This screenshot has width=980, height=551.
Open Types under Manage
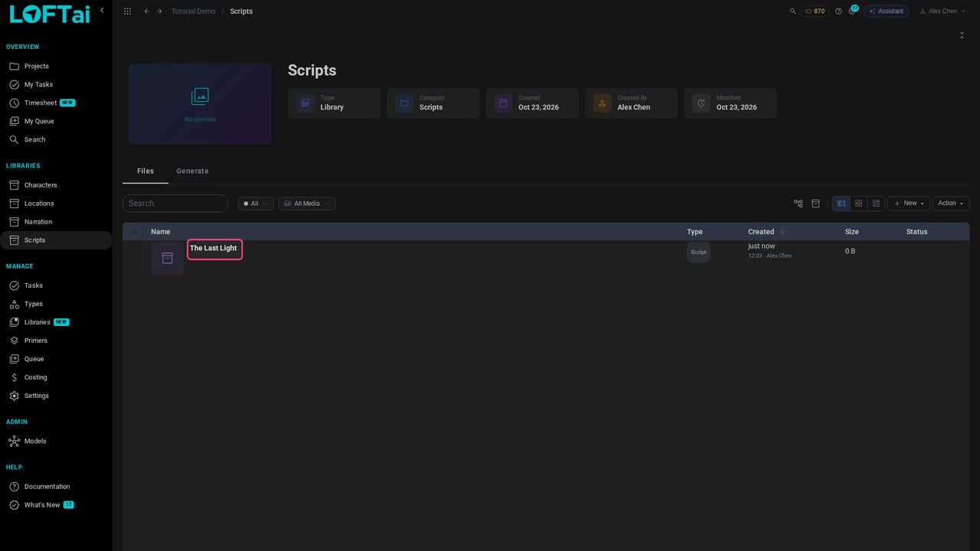56,304
